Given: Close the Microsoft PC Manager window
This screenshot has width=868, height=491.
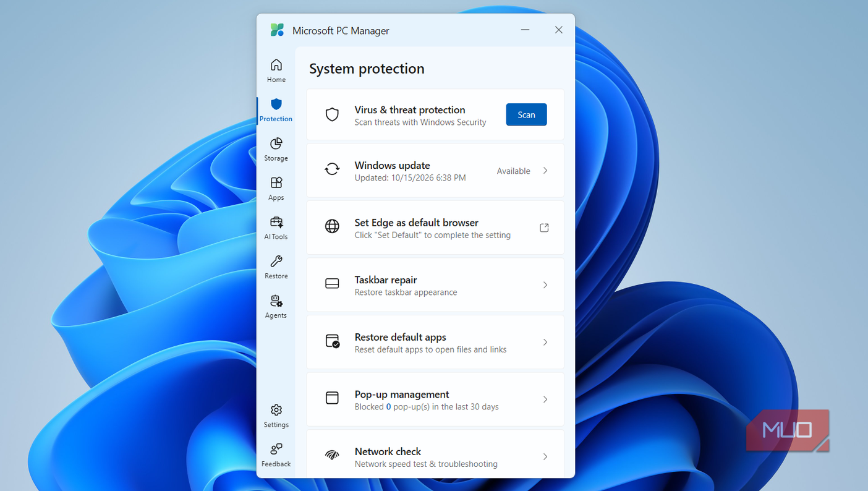Looking at the screenshot, I should [558, 30].
